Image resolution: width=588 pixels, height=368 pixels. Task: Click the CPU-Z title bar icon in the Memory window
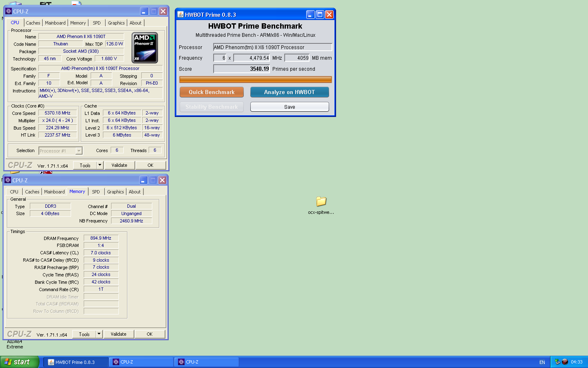(x=8, y=180)
